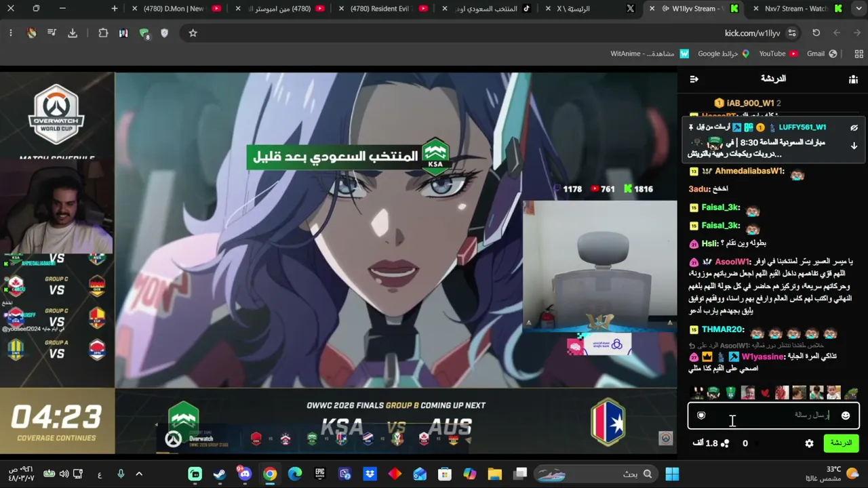The width and height of the screenshot is (868, 488).
Task: Click username Hsli in chat
Action: pyautogui.click(x=709, y=243)
